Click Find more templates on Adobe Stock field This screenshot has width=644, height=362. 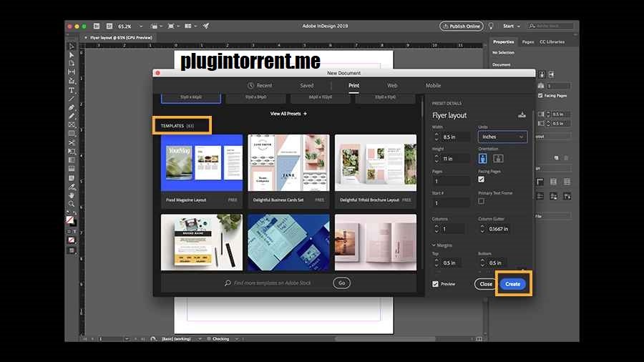[273, 283]
